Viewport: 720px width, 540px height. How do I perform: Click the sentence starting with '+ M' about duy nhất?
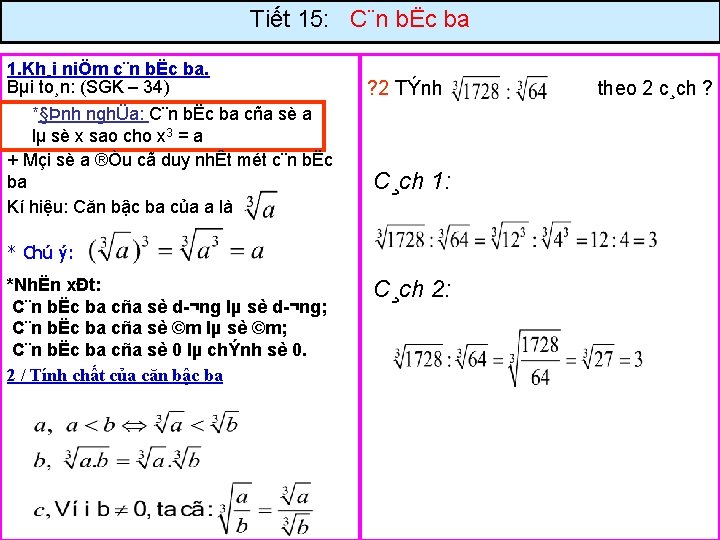169,171
